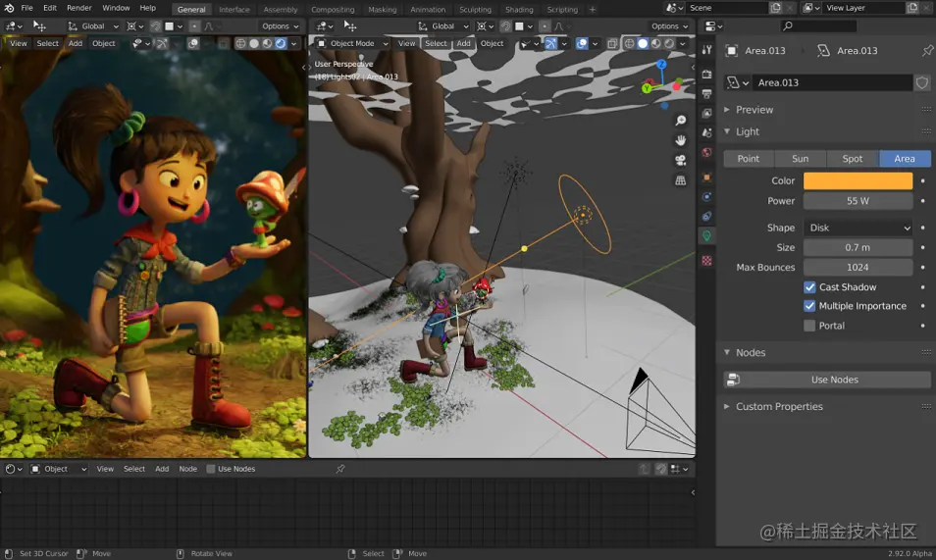936x560 pixels.
Task: Click the fake user shield icon for Area.013
Action: [922, 82]
